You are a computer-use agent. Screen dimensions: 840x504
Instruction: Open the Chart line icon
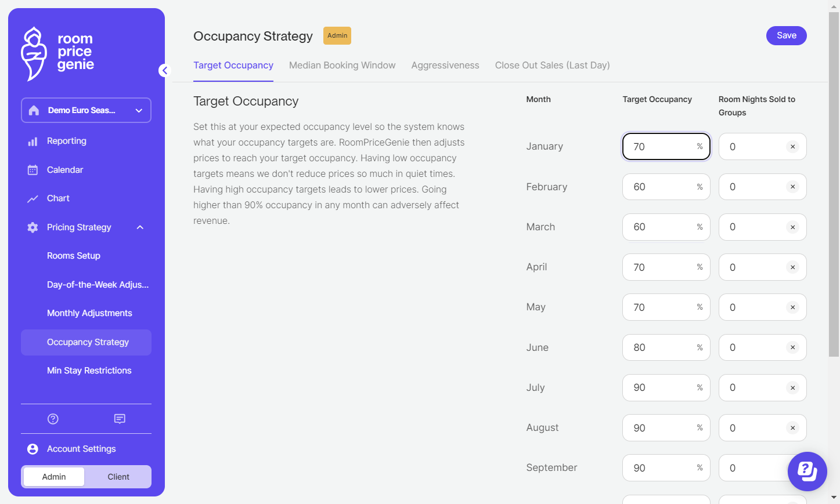[33, 198]
